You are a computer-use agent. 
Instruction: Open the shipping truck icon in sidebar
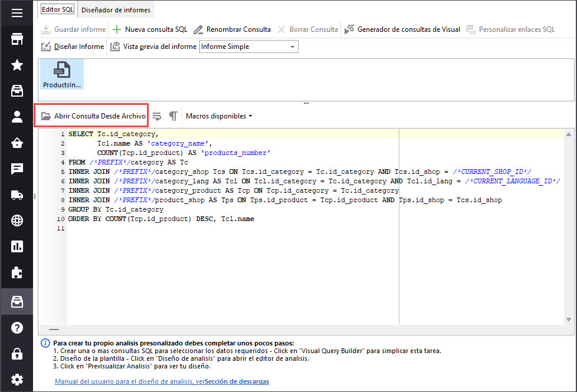(x=17, y=195)
